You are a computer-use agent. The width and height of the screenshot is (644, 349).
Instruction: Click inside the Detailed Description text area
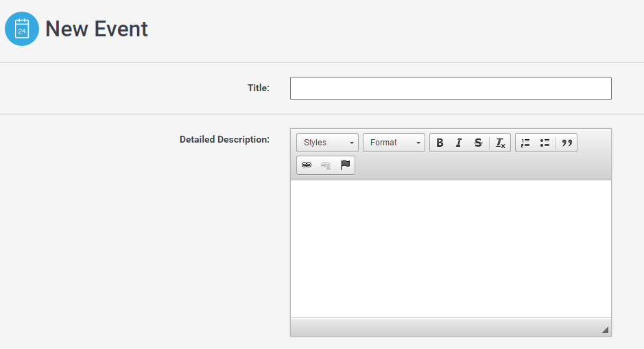(450, 248)
